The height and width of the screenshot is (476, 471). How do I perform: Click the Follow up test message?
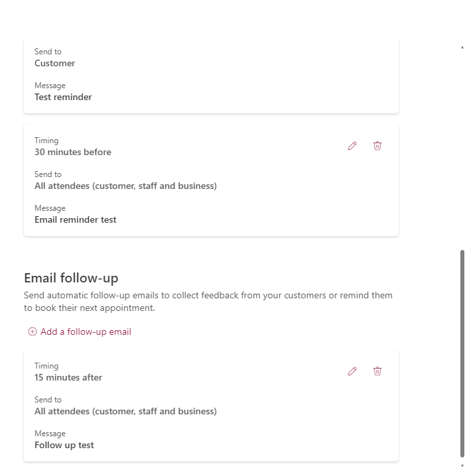64,445
